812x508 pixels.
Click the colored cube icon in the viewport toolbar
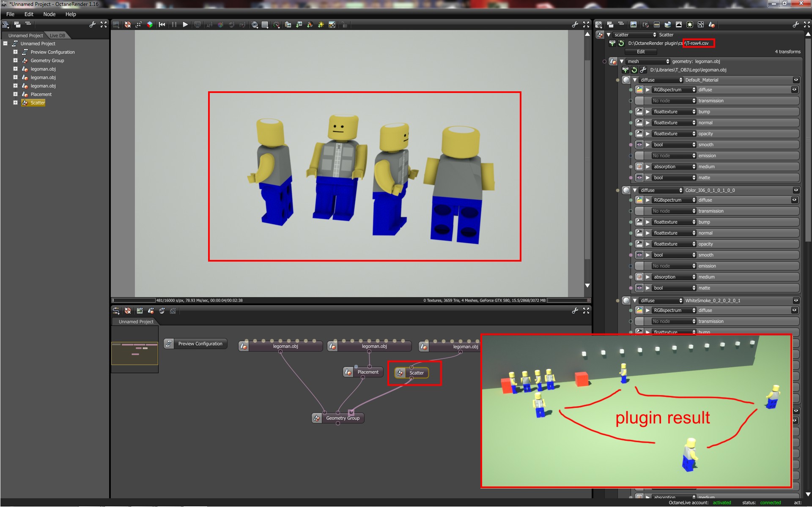click(150, 25)
